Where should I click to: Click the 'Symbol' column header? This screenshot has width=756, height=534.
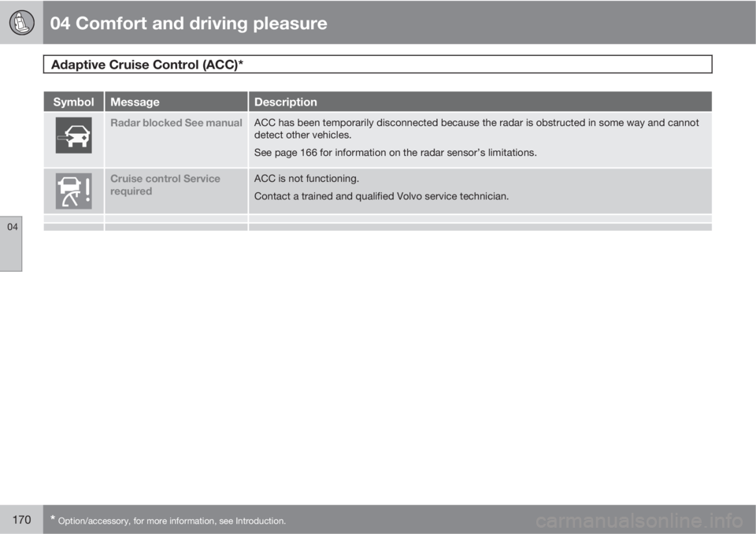pos(73,102)
